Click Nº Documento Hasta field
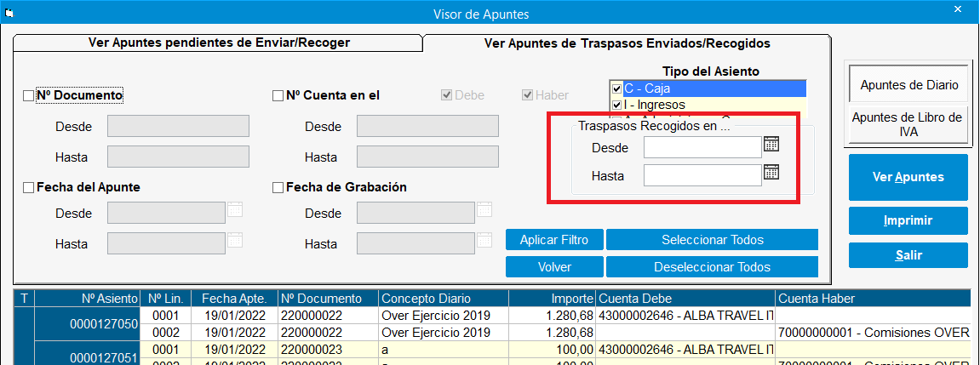Screen dimensions: 980x365 click(x=178, y=157)
